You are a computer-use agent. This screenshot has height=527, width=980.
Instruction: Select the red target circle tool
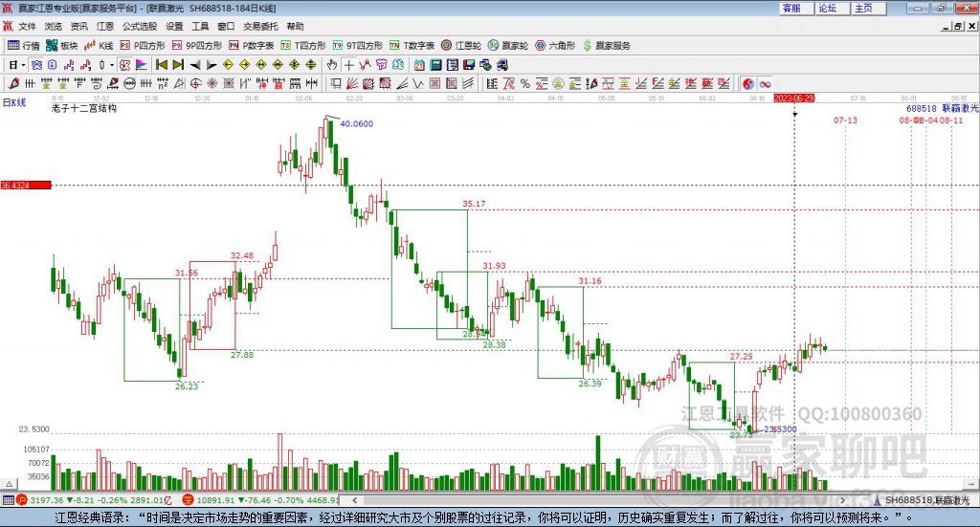click(195, 83)
